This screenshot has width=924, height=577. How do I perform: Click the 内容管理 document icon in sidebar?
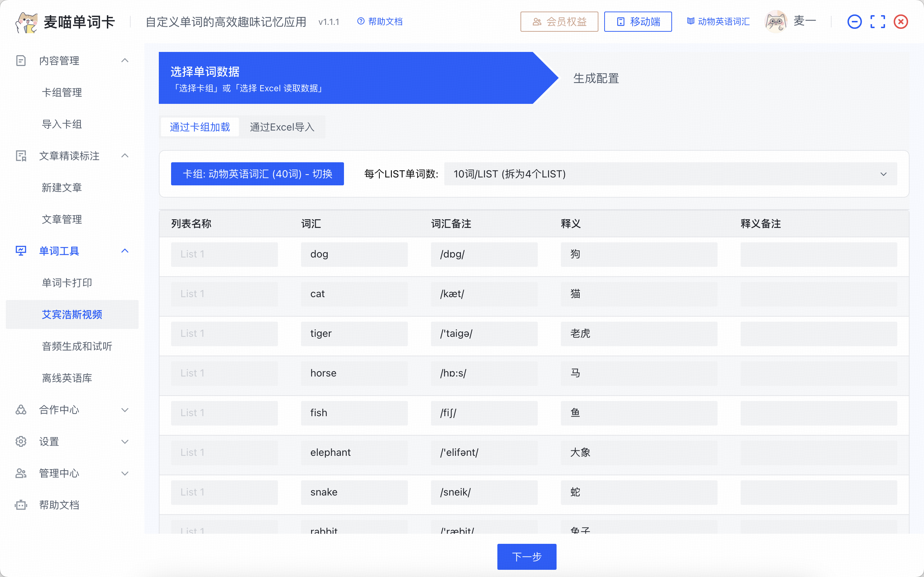[21, 60]
